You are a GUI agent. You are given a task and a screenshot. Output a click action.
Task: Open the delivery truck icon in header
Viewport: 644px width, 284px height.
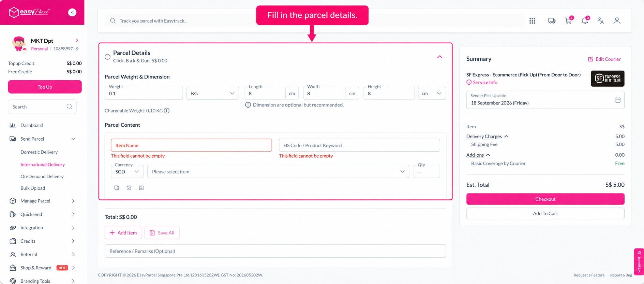click(552, 21)
